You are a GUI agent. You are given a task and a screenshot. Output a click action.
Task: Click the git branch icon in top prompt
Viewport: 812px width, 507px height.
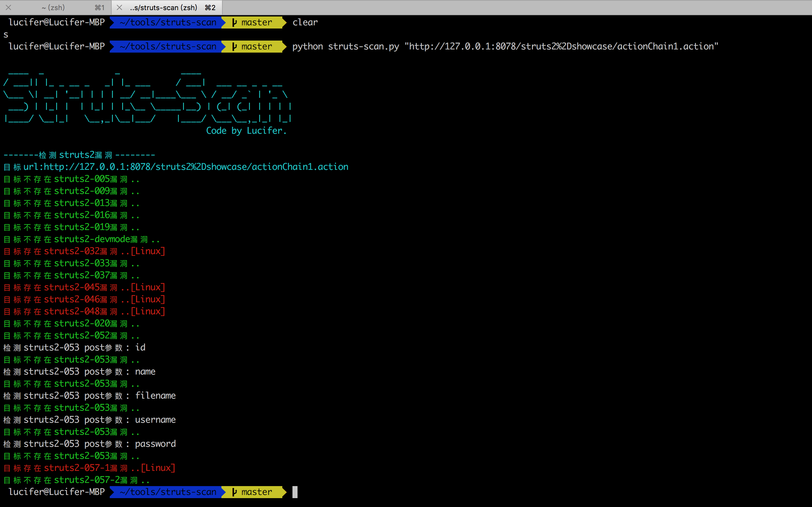234,22
